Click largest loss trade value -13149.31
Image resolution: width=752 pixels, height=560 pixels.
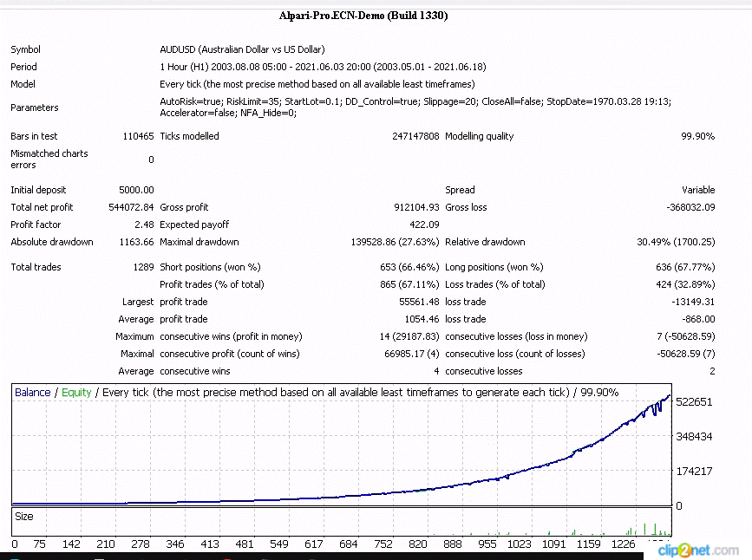coord(693,302)
